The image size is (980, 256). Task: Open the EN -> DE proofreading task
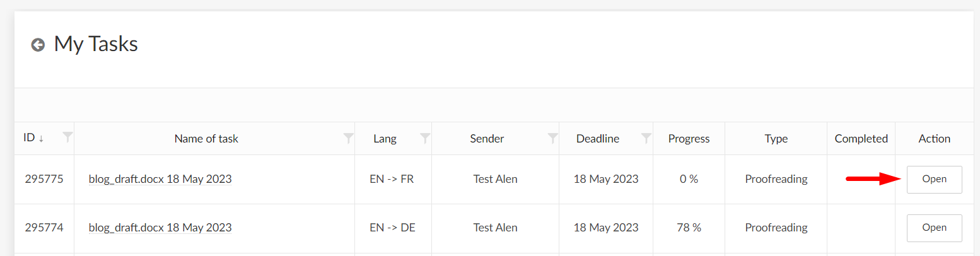[x=934, y=228]
